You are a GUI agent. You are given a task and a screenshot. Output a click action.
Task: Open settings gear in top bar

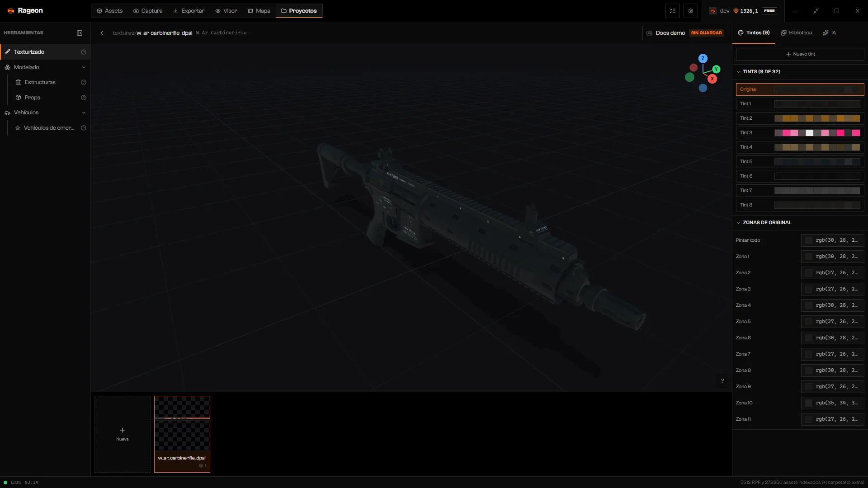tap(691, 11)
